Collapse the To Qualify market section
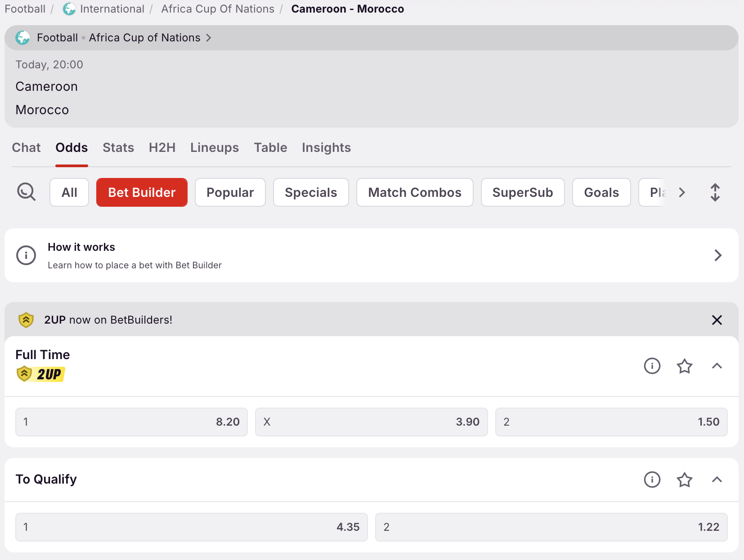 [717, 480]
